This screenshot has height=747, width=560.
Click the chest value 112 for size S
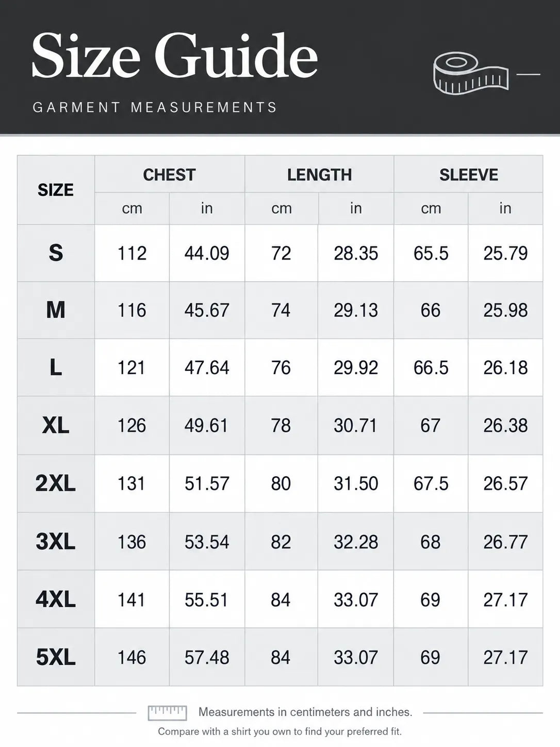pyautogui.click(x=132, y=253)
